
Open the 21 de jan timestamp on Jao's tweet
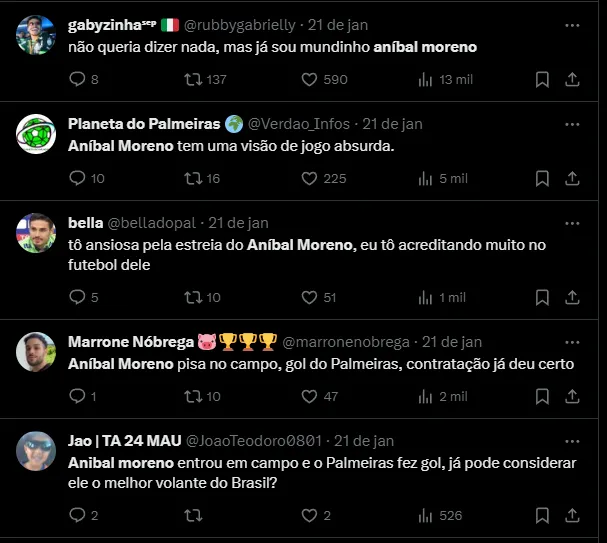pyautogui.click(x=365, y=441)
